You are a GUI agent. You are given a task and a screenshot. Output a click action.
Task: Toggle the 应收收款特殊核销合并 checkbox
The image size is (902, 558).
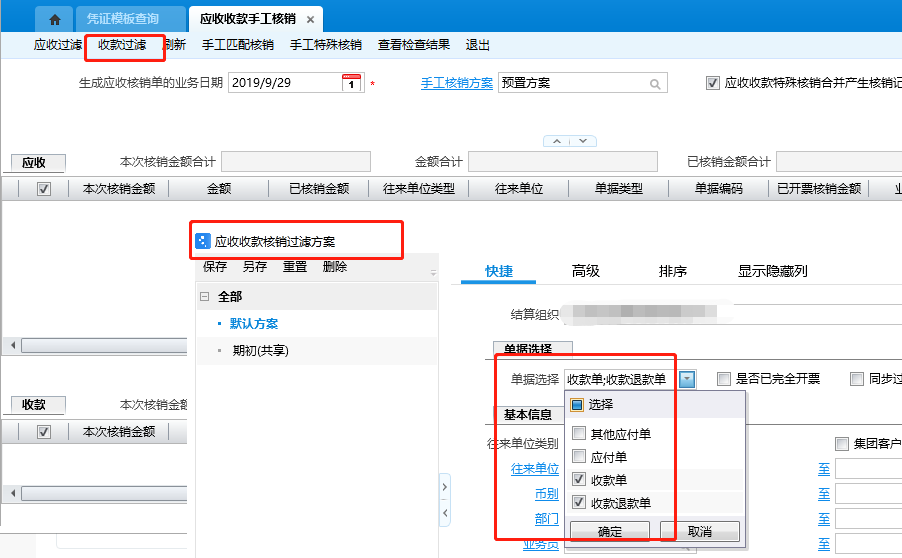(x=713, y=83)
